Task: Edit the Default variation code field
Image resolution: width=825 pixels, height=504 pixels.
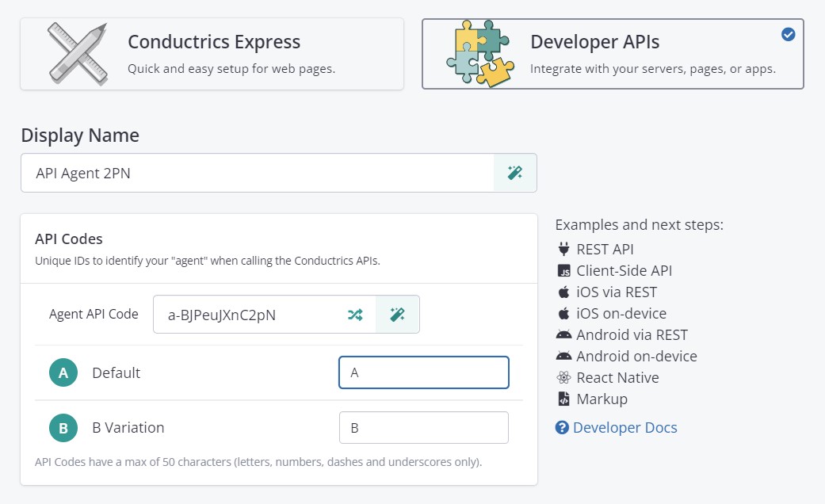Action: click(x=424, y=372)
